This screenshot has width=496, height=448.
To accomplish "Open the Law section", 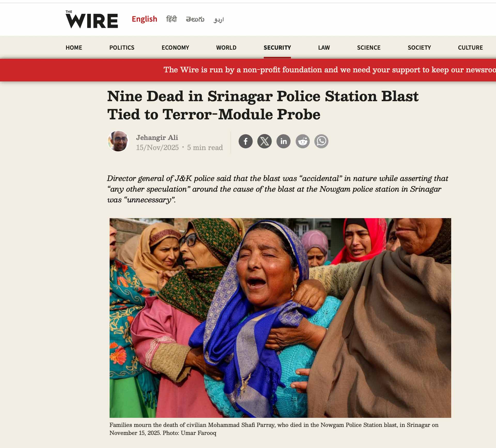I will coord(324,48).
